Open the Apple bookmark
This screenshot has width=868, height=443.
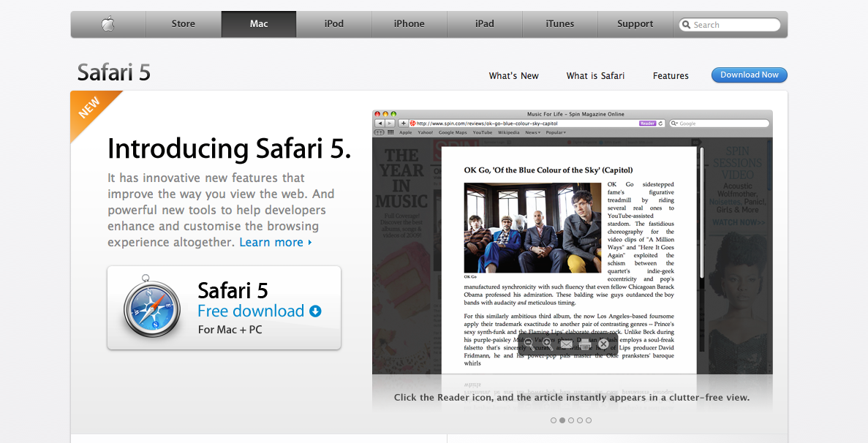(x=406, y=133)
